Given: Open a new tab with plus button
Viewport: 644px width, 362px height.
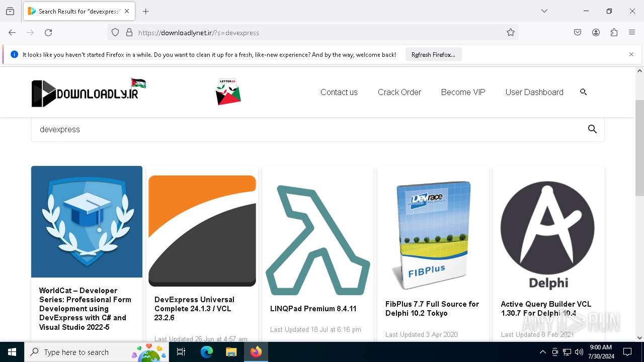Looking at the screenshot, I should [x=146, y=11].
